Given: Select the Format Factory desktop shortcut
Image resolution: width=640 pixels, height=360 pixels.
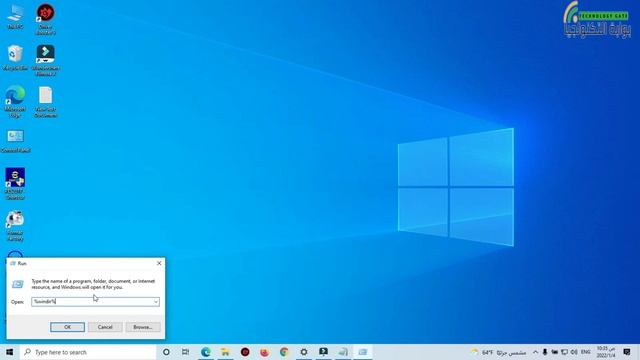Looking at the screenshot, I should (x=15, y=226).
